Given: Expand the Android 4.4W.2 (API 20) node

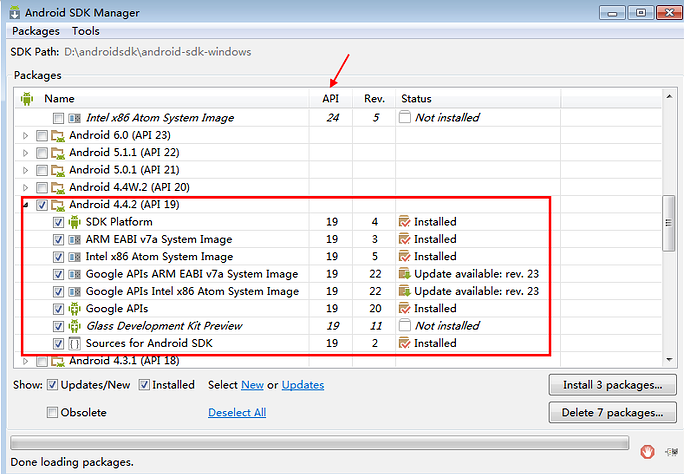Looking at the screenshot, I should coord(26,188).
